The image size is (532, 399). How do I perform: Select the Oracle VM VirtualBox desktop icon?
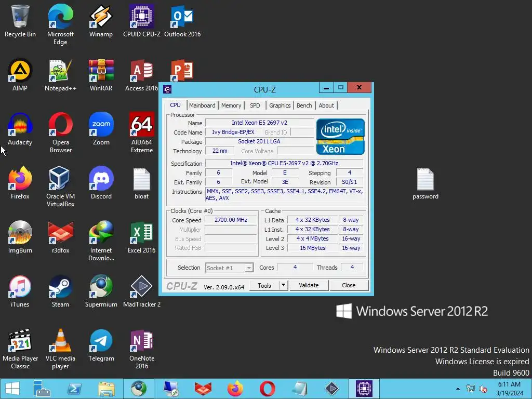pyautogui.click(x=60, y=187)
